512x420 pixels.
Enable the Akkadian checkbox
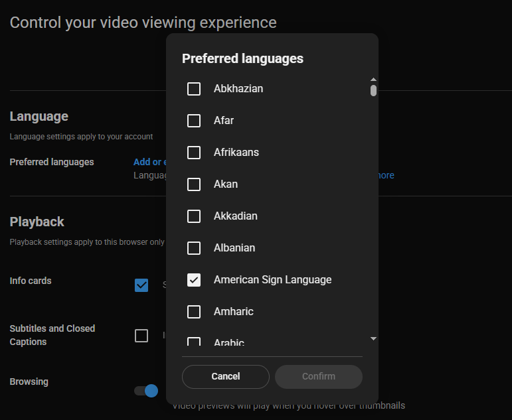(194, 216)
